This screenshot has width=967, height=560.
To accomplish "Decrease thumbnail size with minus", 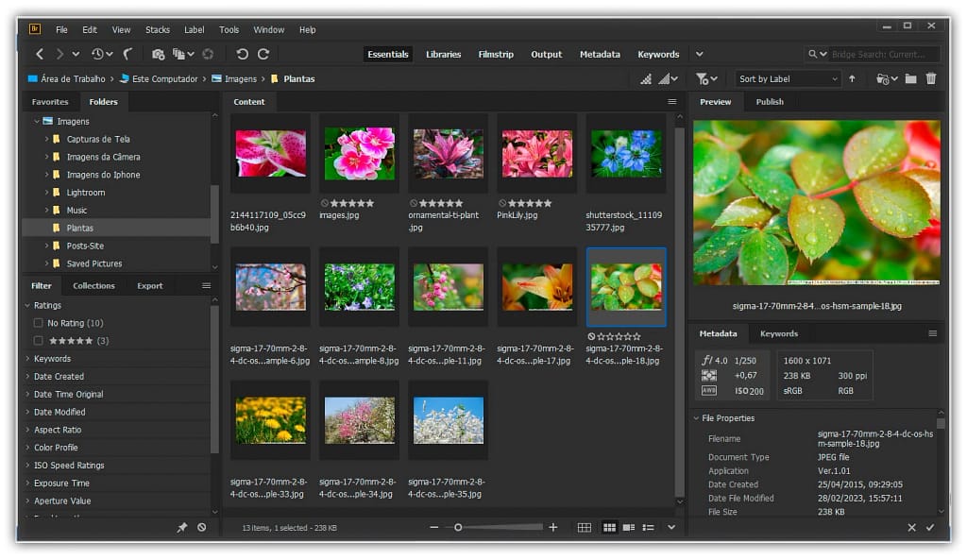I will pyautogui.click(x=434, y=527).
